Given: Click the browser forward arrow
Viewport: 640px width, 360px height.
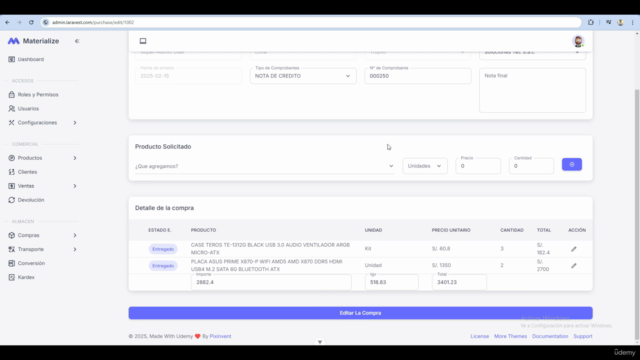Looking at the screenshot, I should pos(19,22).
